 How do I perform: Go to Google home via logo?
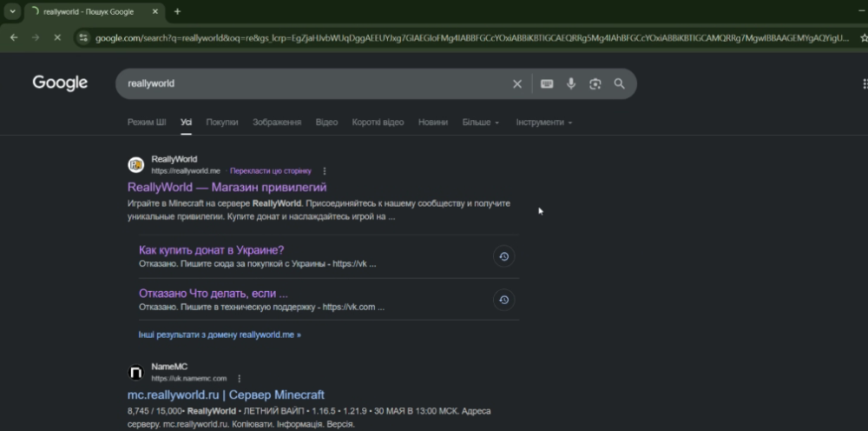tap(60, 83)
